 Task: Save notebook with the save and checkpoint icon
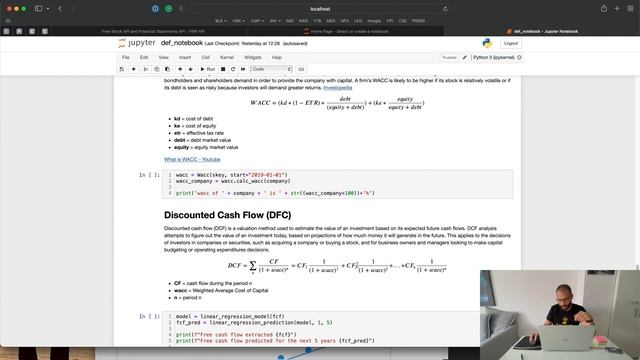point(122,69)
